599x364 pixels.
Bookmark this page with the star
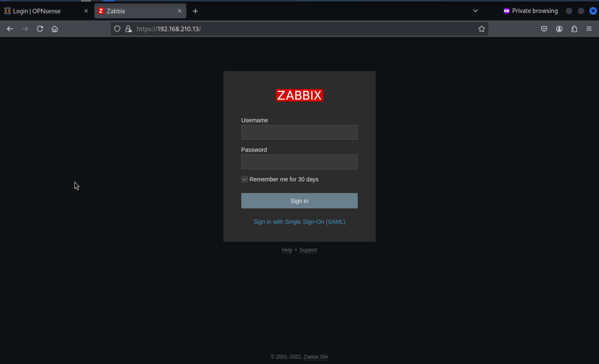481,29
